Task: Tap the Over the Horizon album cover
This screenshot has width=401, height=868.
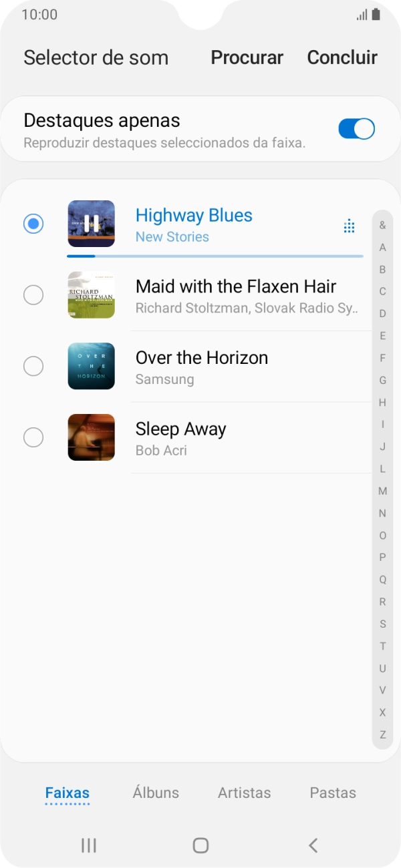Action: [x=92, y=366]
